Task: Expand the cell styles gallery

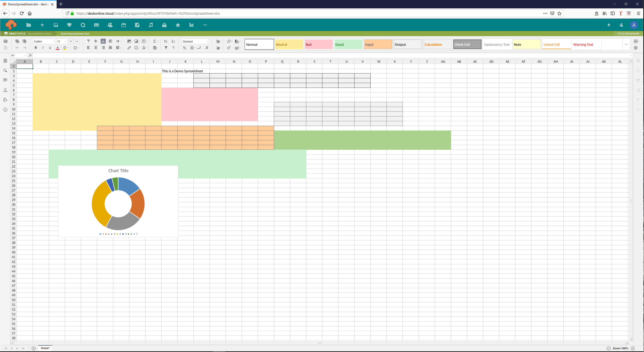Action: (x=626, y=45)
